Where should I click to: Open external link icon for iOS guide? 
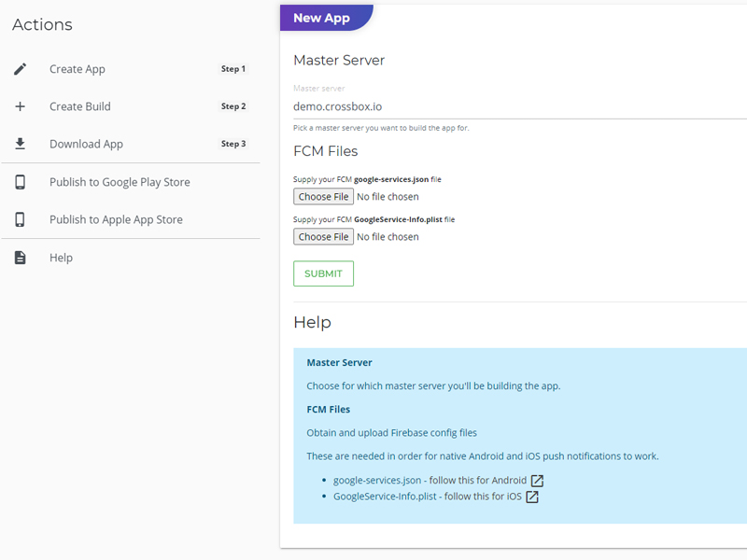pos(531,497)
